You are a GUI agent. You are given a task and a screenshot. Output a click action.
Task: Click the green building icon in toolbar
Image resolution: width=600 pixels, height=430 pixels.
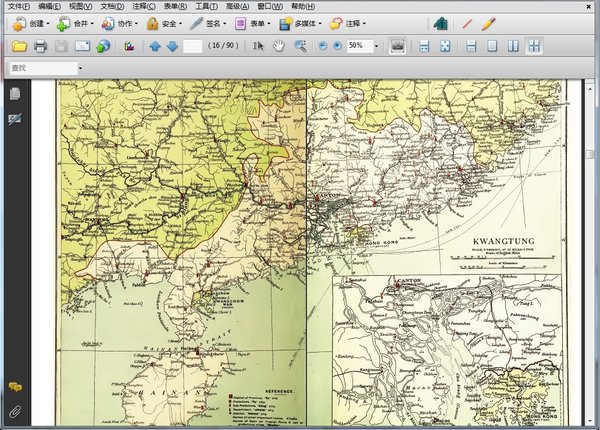tap(441, 24)
